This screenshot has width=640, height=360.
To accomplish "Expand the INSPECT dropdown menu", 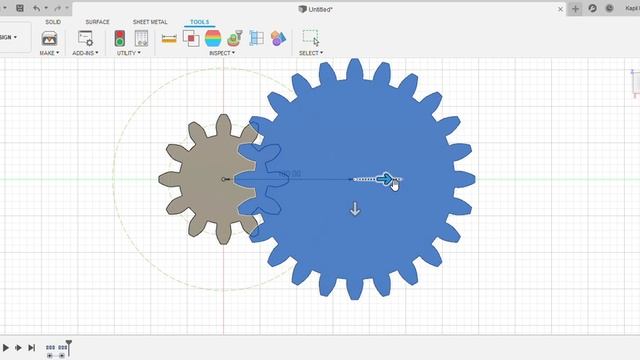I will [x=222, y=53].
